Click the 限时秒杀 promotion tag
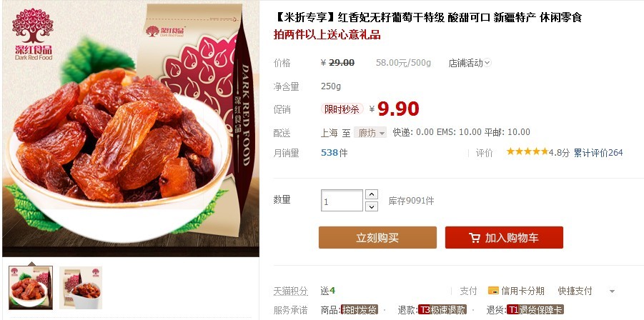Screen dimensions: 644x320 (342, 109)
